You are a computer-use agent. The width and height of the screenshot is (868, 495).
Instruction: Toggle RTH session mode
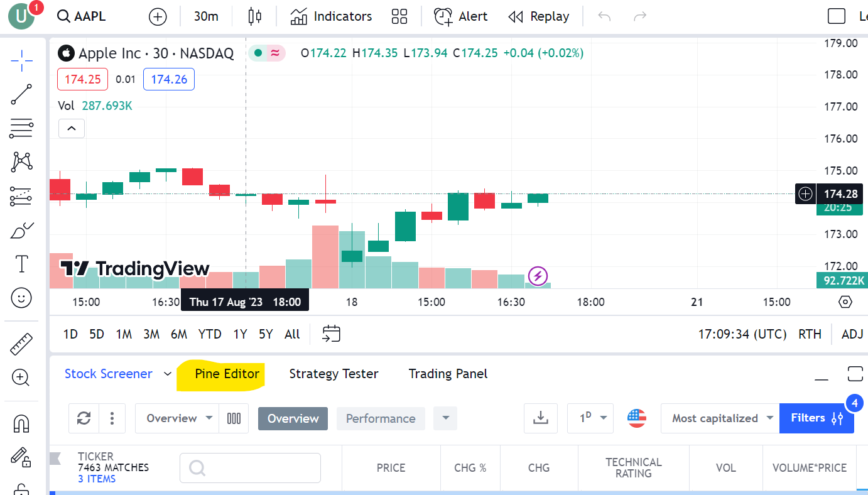coord(810,334)
